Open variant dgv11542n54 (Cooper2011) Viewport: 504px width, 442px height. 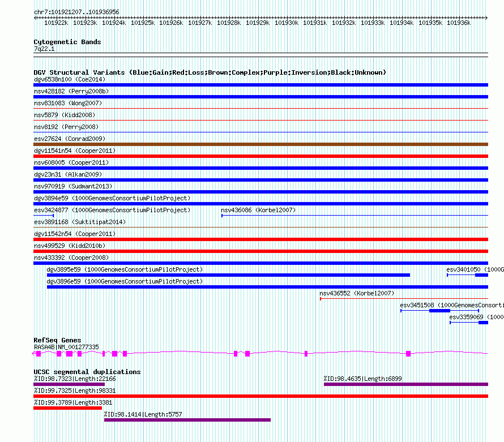[x=75, y=234]
